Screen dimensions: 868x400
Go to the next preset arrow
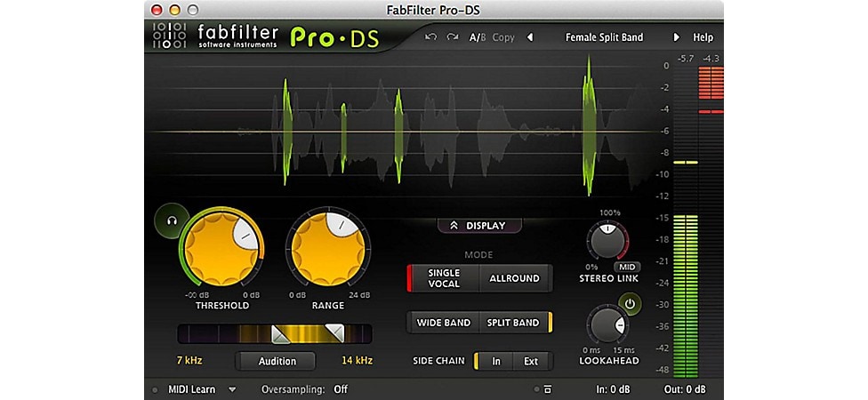click(676, 37)
